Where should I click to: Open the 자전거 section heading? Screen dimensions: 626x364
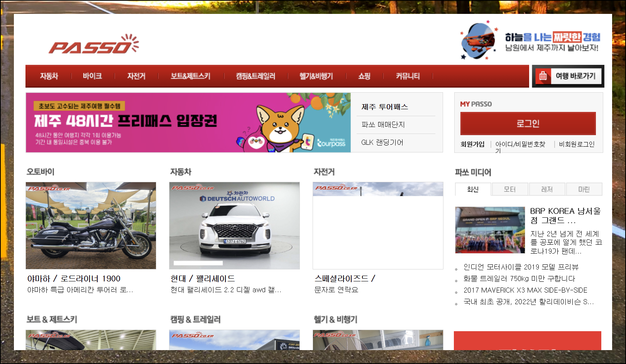pyautogui.click(x=324, y=172)
